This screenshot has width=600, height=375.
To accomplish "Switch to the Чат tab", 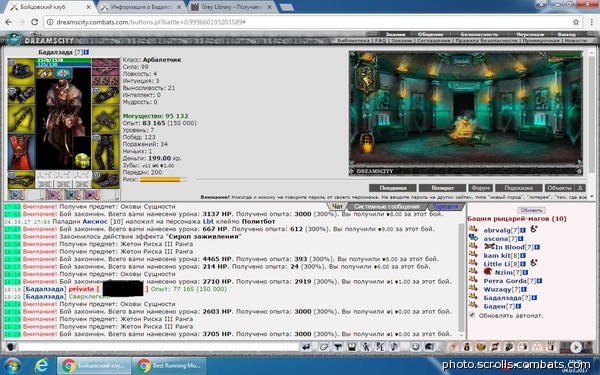I will pos(337,207).
